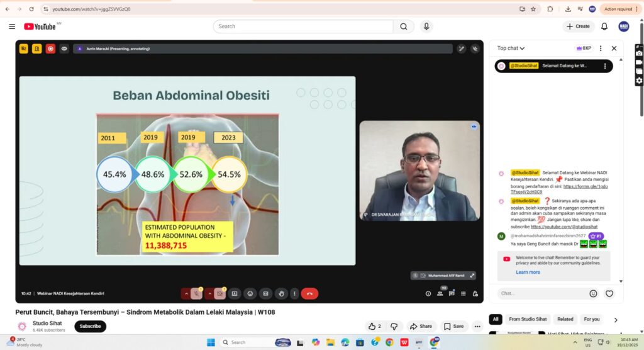Click the dislike thumbs-down icon

[x=394, y=326]
